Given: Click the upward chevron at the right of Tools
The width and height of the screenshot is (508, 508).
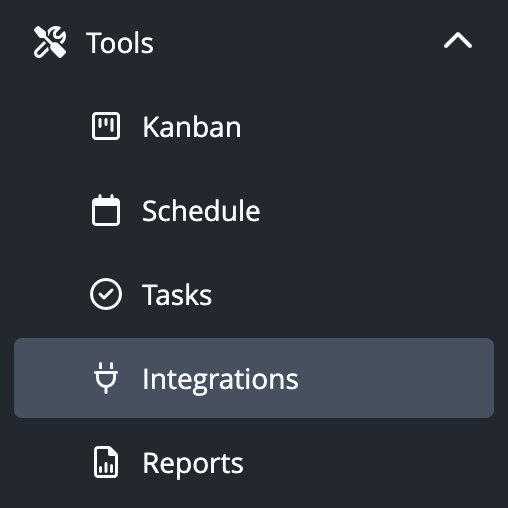Looking at the screenshot, I should (458, 41).
